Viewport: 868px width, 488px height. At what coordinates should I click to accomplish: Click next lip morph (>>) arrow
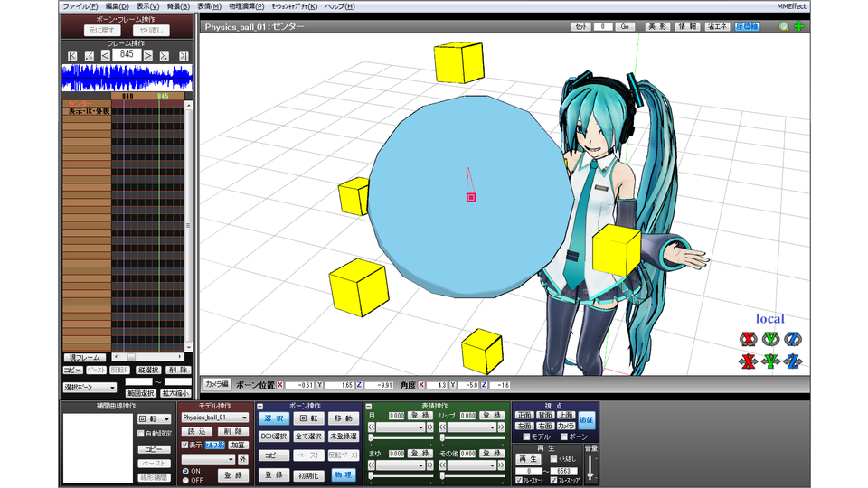click(501, 427)
